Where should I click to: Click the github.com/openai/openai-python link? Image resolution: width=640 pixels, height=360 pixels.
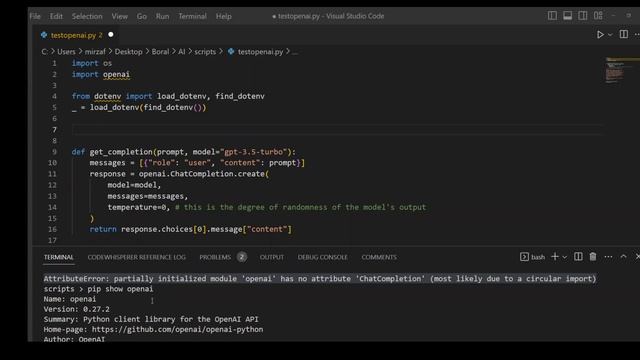pos(177,329)
